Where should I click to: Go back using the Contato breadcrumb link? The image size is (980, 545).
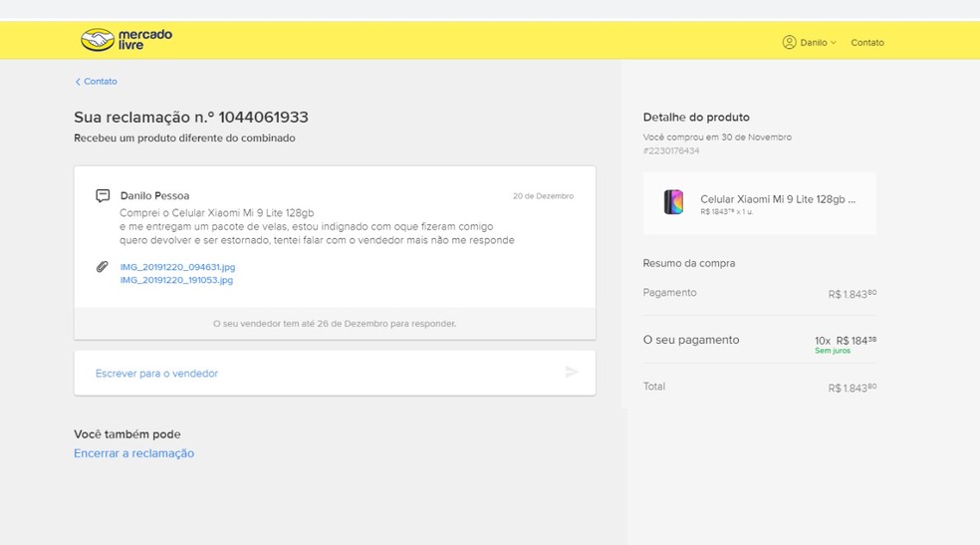click(x=100, y=82)
